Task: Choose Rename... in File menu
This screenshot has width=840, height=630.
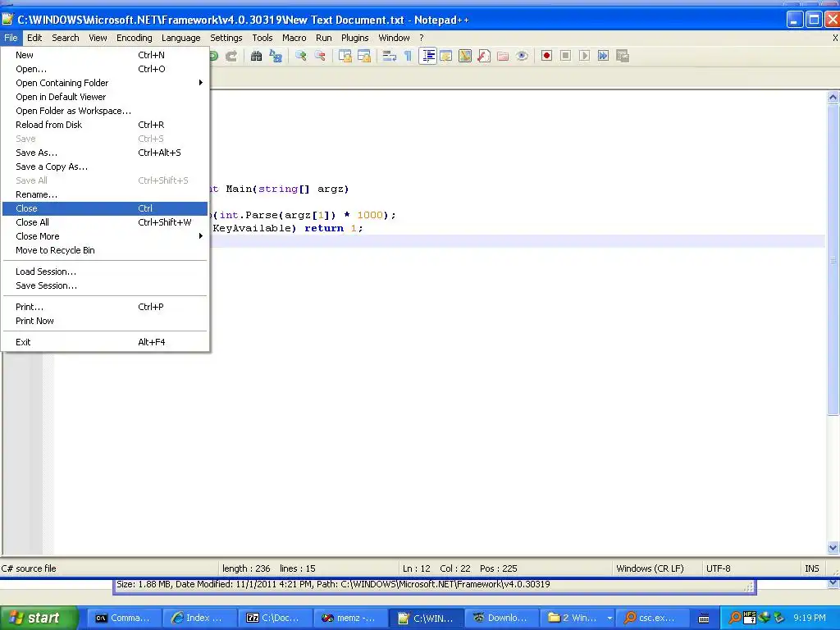Action: 105,194
